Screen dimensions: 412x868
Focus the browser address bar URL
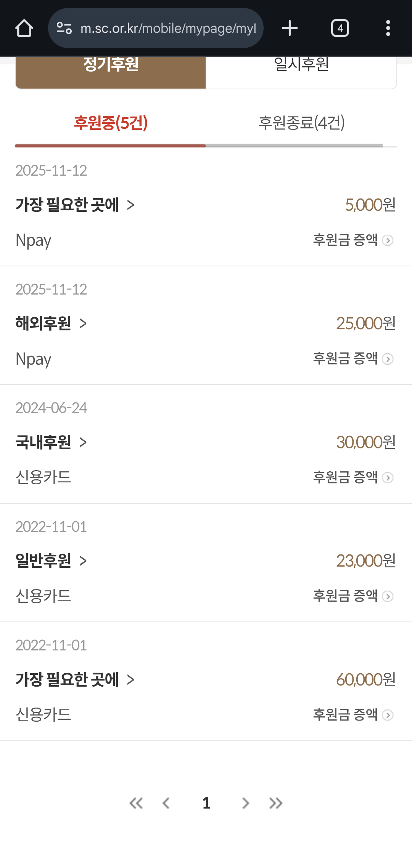coord(168,28)
